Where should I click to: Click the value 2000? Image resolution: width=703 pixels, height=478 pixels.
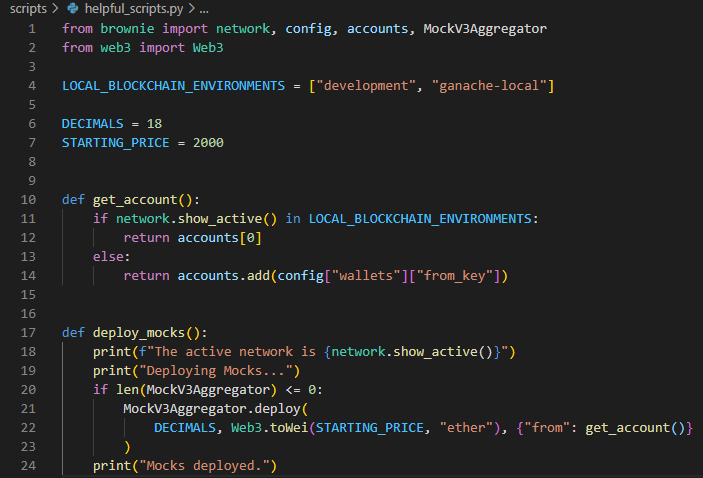(208, 143)
